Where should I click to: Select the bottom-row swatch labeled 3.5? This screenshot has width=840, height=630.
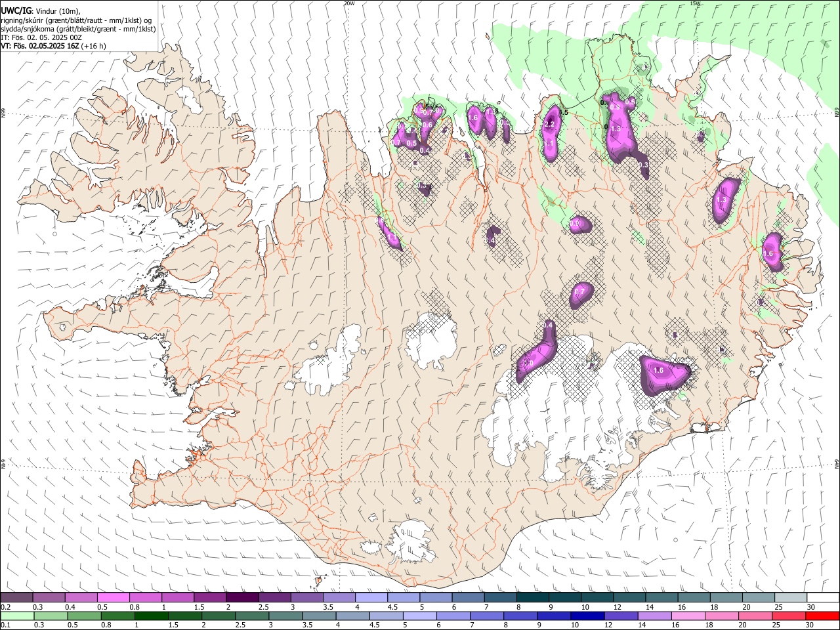pos(320,616)
